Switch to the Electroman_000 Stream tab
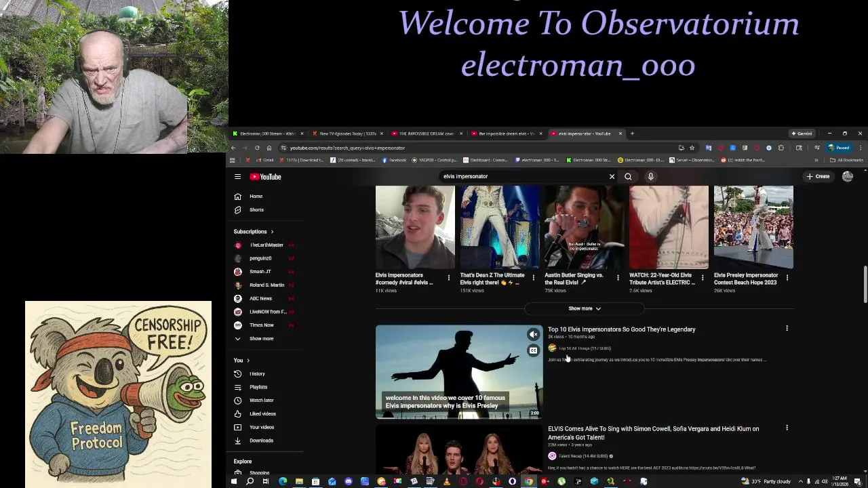This screenshot has height=488, width=868. [267, 134]
